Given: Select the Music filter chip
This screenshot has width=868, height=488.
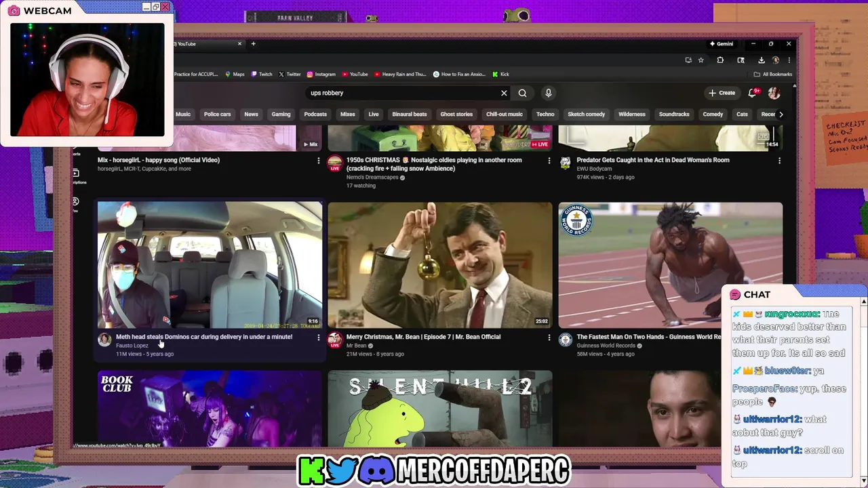Looking at the screenshot, I should click(183, 115).
